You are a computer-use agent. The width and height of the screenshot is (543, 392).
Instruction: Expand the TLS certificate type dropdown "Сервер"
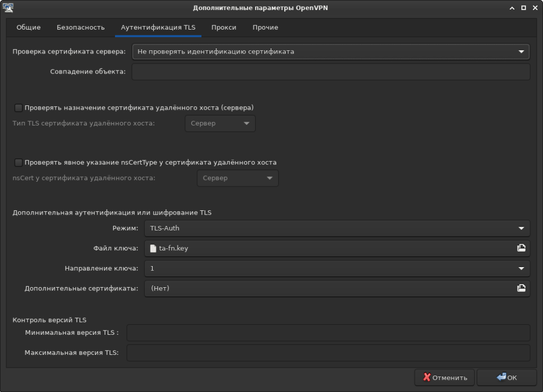point(220,123)
